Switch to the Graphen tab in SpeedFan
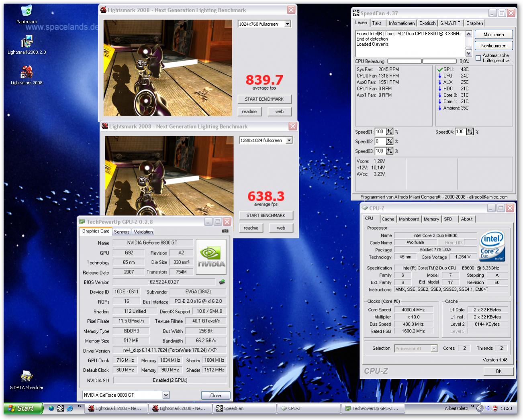 point(475,23)
